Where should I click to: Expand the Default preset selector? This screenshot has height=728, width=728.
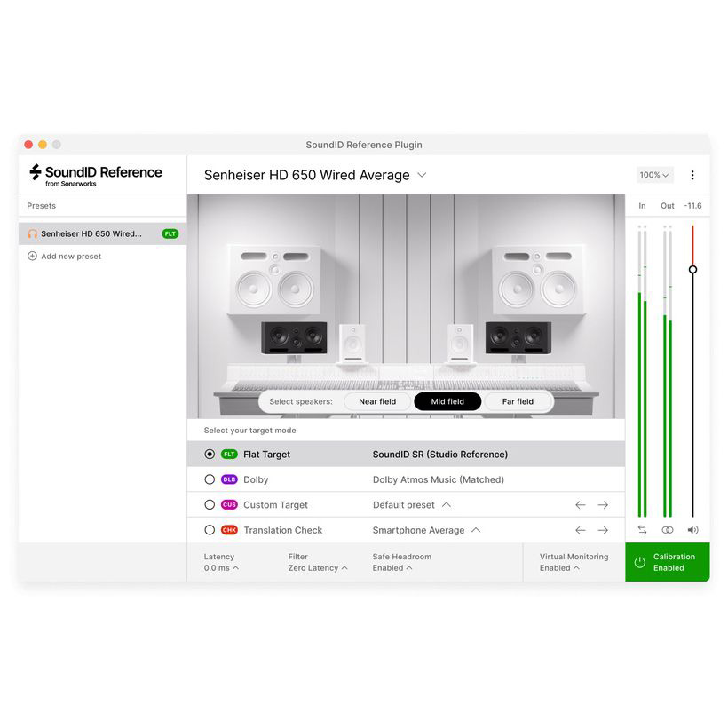click(412, 504)
